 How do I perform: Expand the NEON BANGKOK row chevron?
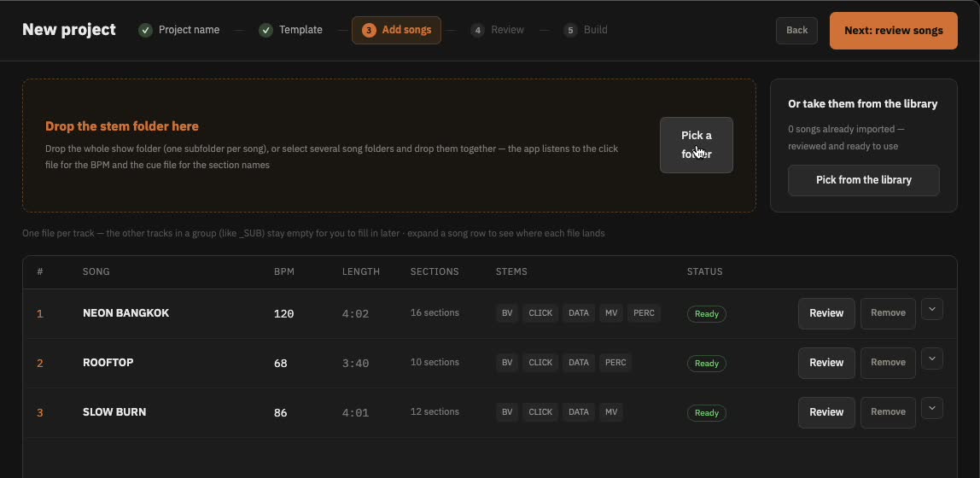click(x=932, y=309)
